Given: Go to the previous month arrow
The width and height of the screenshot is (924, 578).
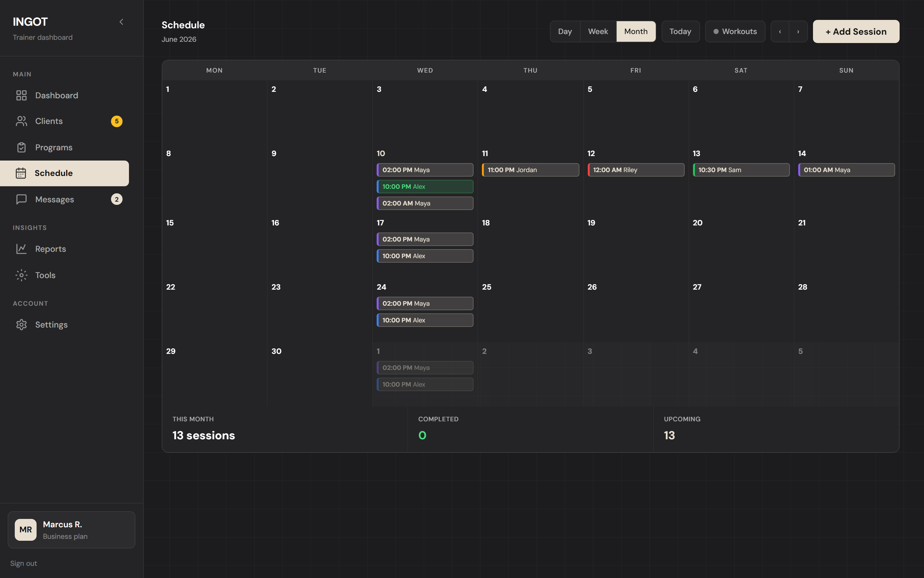Looking at the screenshot, I should click(x=780, y=31).
